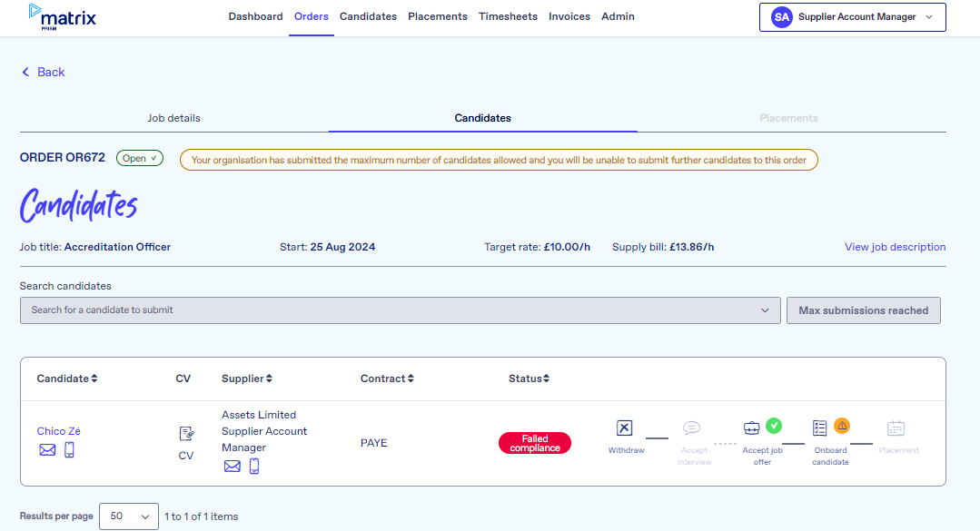The height and width of the screenshot is (531, 980).
Task: Click target rate £10.00/h
Action: [x=567, y=247]
